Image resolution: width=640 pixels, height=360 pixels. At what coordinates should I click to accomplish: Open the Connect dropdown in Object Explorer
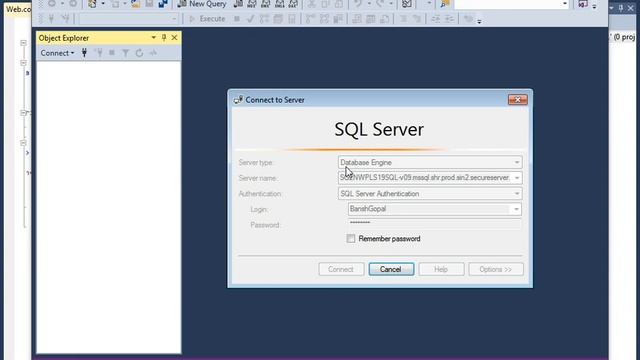(x=57, y=53)
